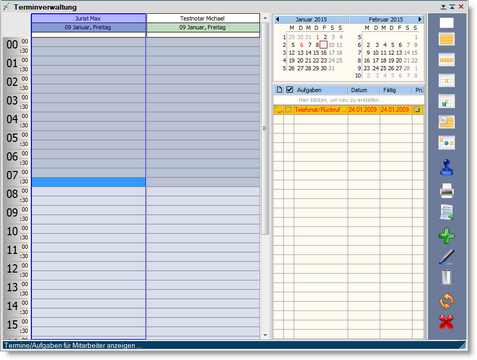Viewport: 477px width, 360px height.
Task: Click the schedule vertical scrollbar thumb
Action: click(x=265, y=128)
